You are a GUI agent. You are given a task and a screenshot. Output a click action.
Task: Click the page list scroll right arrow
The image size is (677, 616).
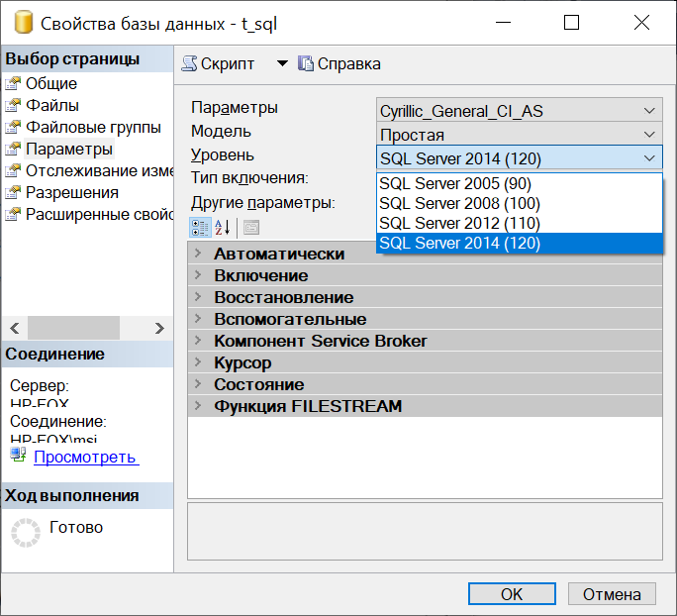point(159,329)
